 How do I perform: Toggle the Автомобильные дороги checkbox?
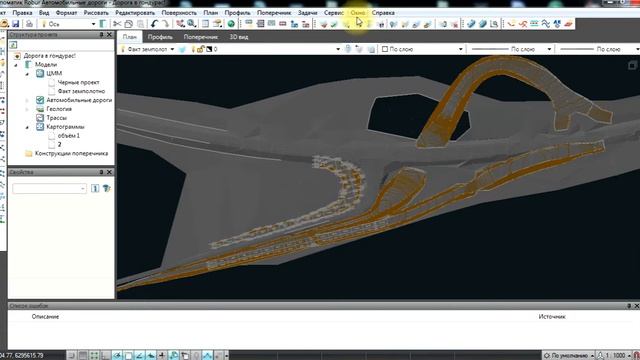(40, 100)
